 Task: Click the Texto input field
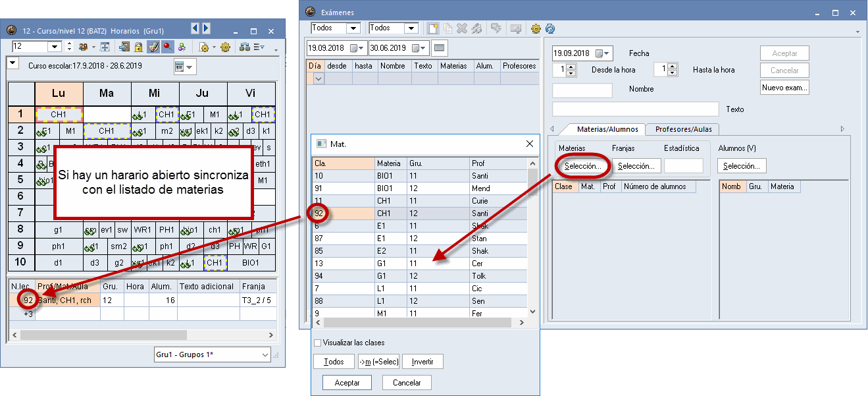636,109
